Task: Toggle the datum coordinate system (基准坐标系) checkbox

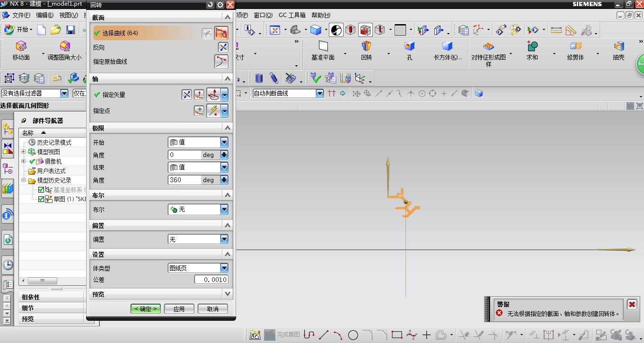Action: (41, 190)
